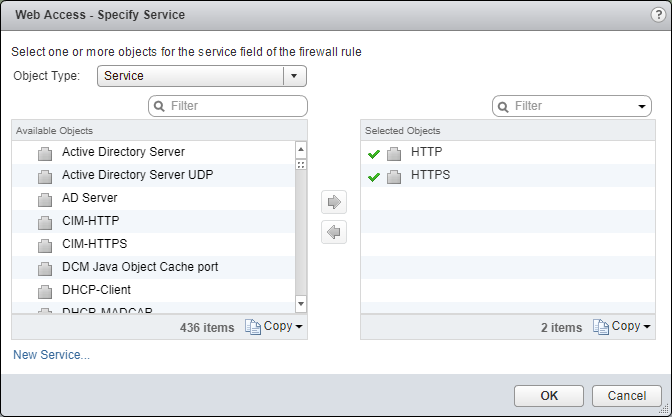Select DCM Java Object Cache port
This screenshot has height=417, width=672.
point(140,267)
